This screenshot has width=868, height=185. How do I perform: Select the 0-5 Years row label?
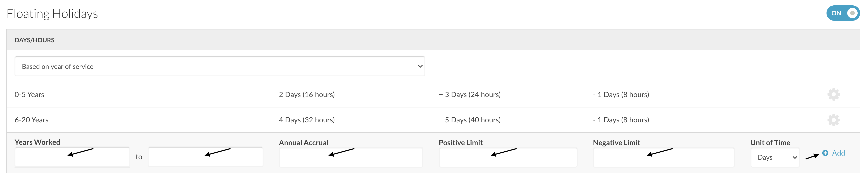29,95
